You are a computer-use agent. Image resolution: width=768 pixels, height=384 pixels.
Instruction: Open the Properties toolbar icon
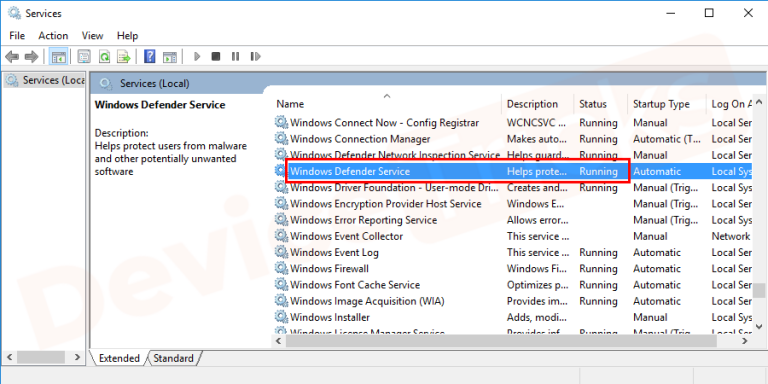pyautogui.click(x=84, y=57)
